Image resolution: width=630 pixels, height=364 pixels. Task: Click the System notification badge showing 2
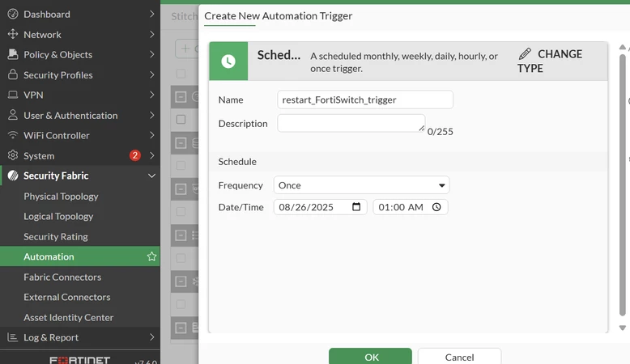pos(135,155)
